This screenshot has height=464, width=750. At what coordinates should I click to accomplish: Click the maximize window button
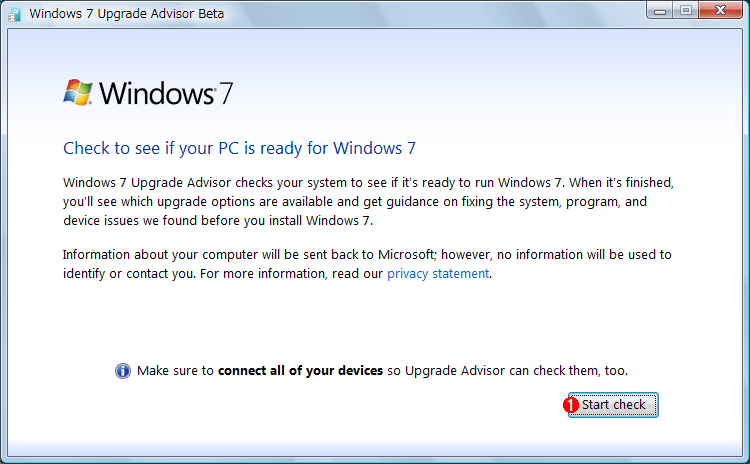coord(685,10)
